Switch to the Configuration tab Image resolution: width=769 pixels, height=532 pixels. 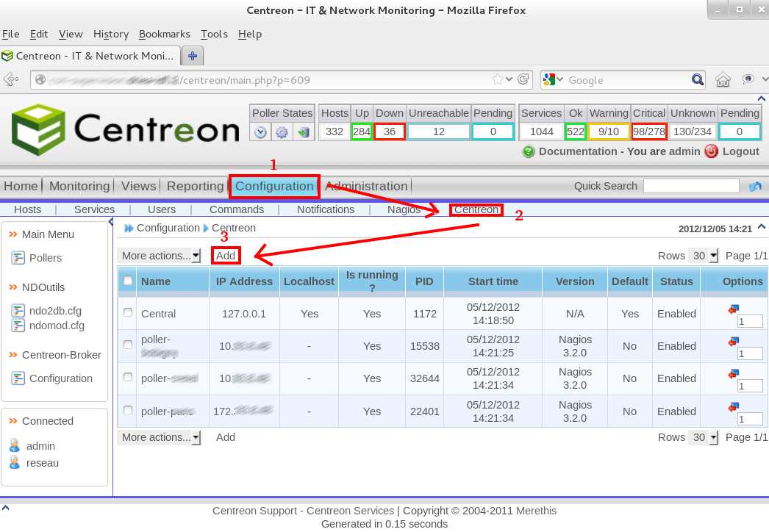pyautogui.click(x=273, y=186)
